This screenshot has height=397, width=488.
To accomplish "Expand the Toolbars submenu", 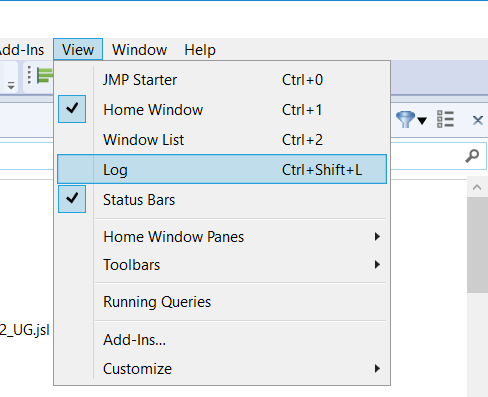I will (222, 265).
